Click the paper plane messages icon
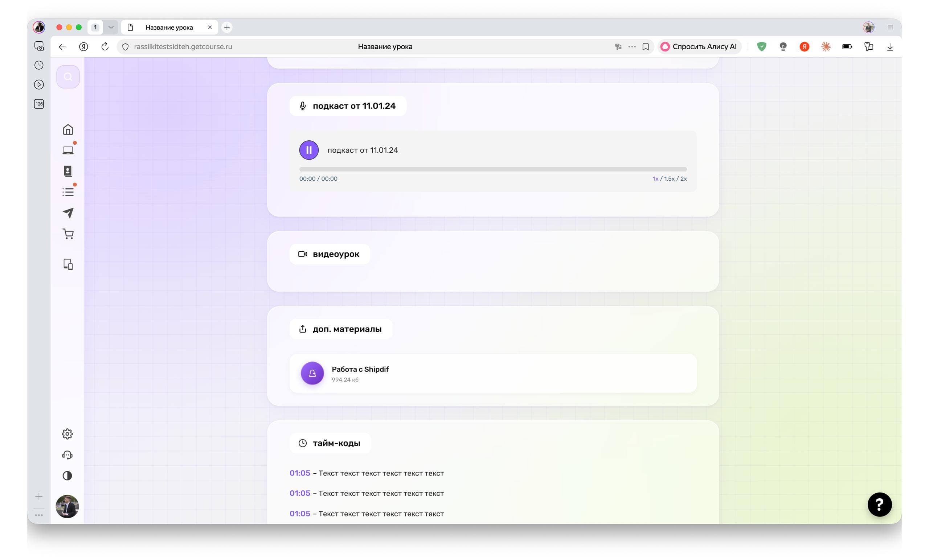The height and width of the screenshot is (560, 929). [68, 213]
